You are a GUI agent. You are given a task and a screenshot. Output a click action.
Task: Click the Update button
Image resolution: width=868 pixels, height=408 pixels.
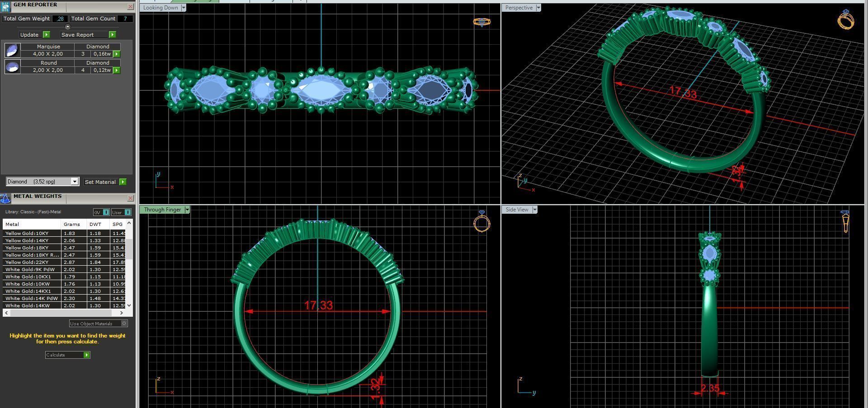[x=31, y=35]
